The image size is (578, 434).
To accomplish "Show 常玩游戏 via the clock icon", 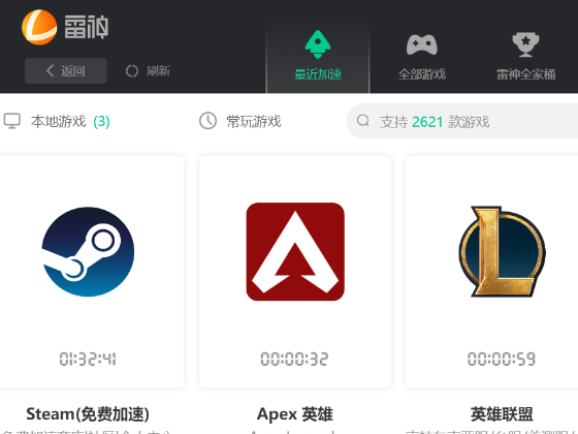I will pos(208,121).
